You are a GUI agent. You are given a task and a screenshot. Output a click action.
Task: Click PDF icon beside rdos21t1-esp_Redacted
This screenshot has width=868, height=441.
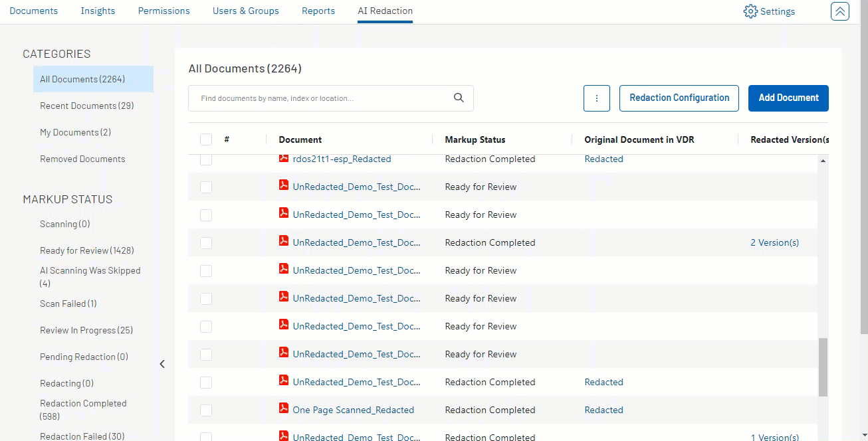[x=284, y=158]
